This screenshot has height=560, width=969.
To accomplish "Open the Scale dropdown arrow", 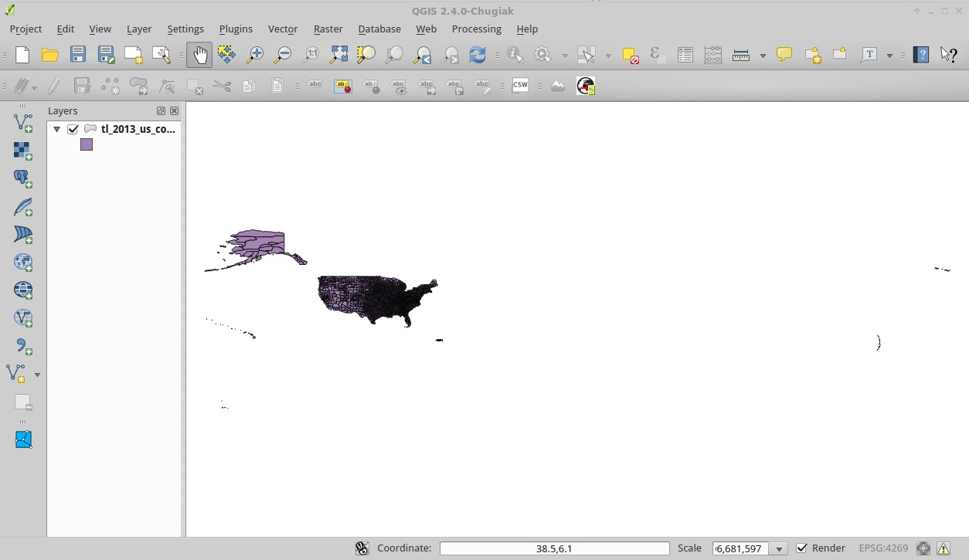I will click(780, 548).
